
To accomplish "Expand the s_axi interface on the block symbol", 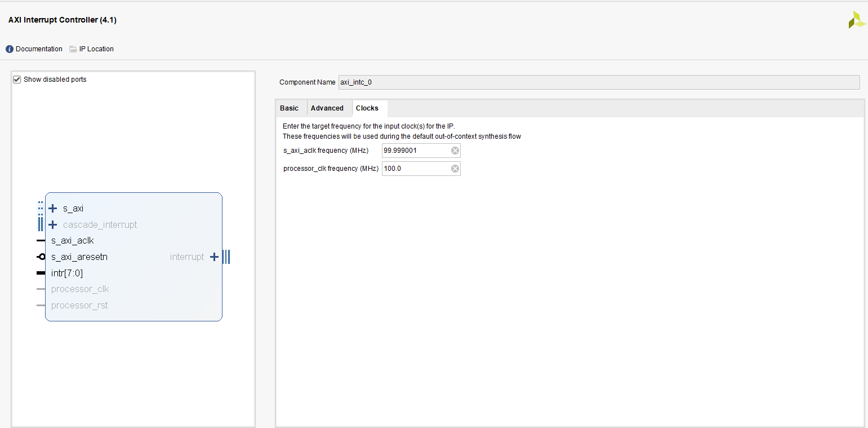I will [52, 208].
